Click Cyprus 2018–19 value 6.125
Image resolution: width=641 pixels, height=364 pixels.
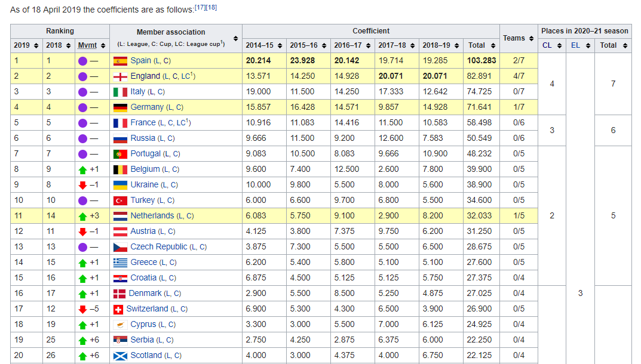(433, 325)
